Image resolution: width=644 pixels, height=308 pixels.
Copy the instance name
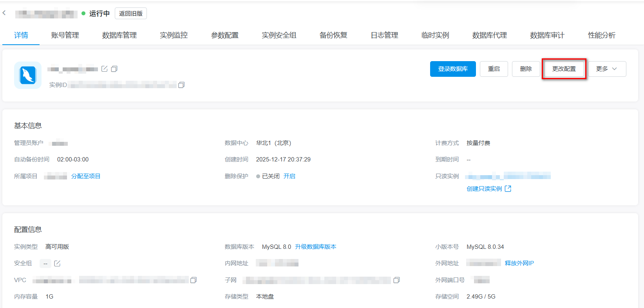[x=114, y=69]
